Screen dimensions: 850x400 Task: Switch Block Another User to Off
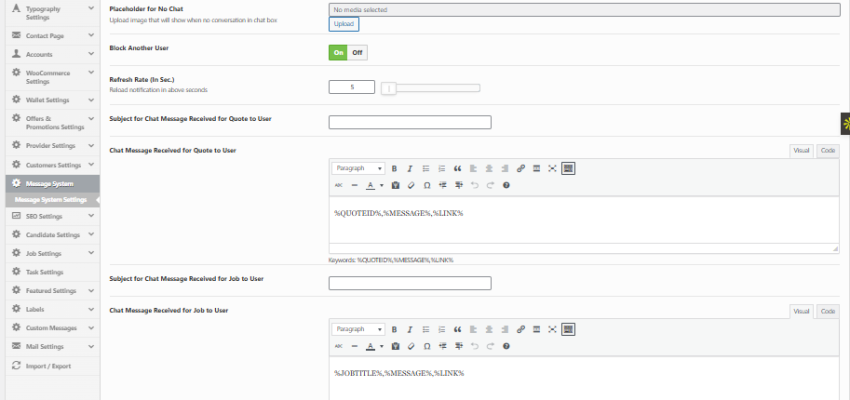coord(358,52)
